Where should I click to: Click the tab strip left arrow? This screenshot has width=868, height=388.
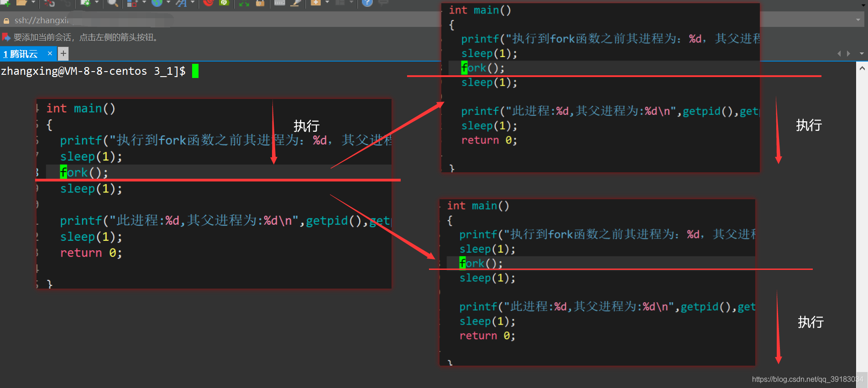pyautogui.click(x=839, y=53)
